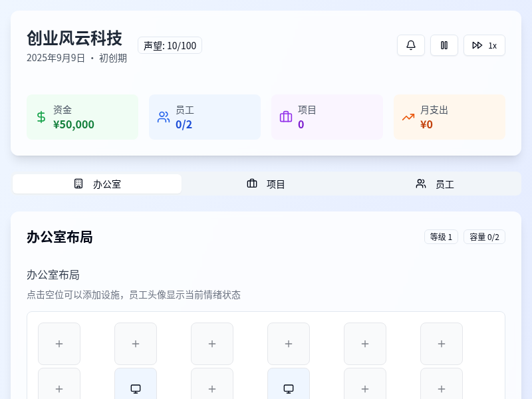Click the green dollar icon on 资金 card
This screenshot has width=532, height=399.
pos(41,117)
